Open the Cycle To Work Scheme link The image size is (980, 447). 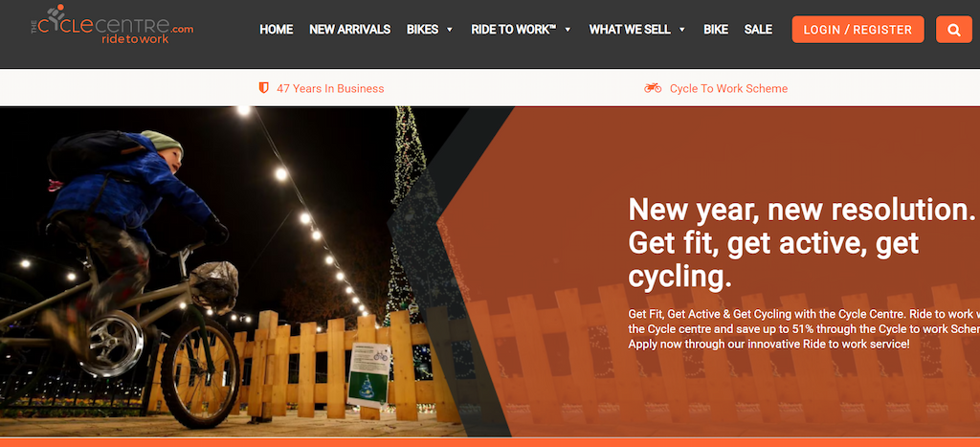(728, 89)
